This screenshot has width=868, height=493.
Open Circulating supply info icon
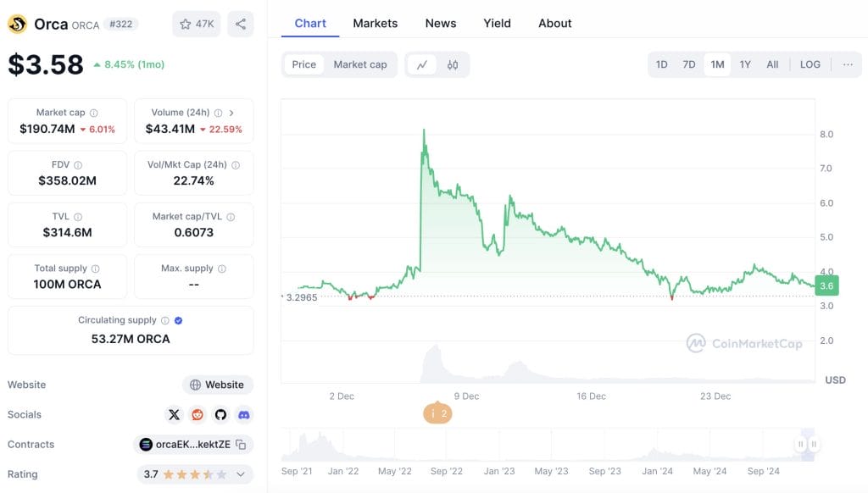[165, 320]
